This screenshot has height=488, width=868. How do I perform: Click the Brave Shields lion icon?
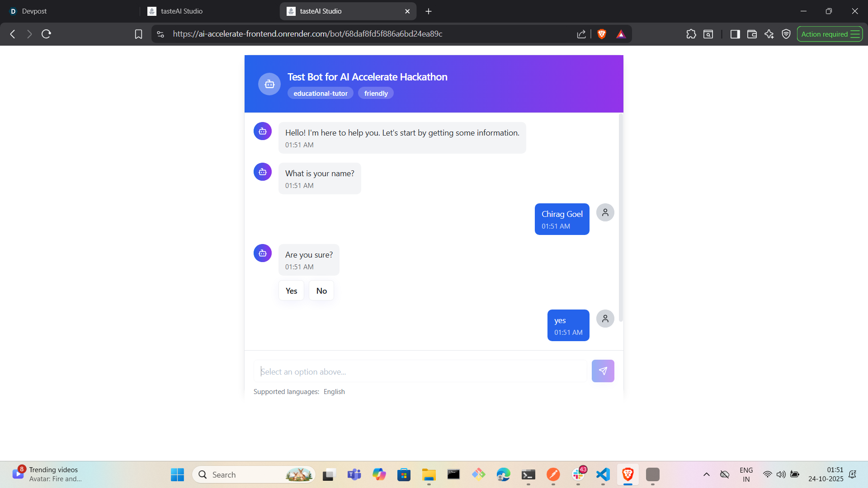click(602, 34)
